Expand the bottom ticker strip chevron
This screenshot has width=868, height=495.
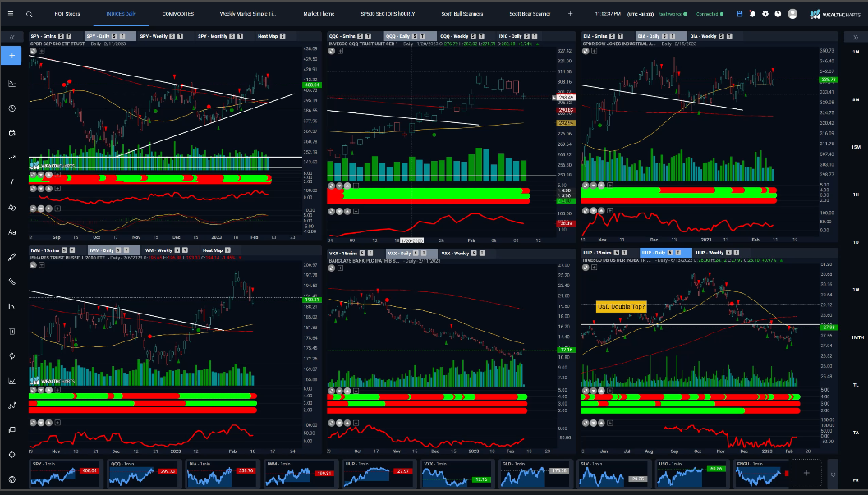[x=833, y=474]
